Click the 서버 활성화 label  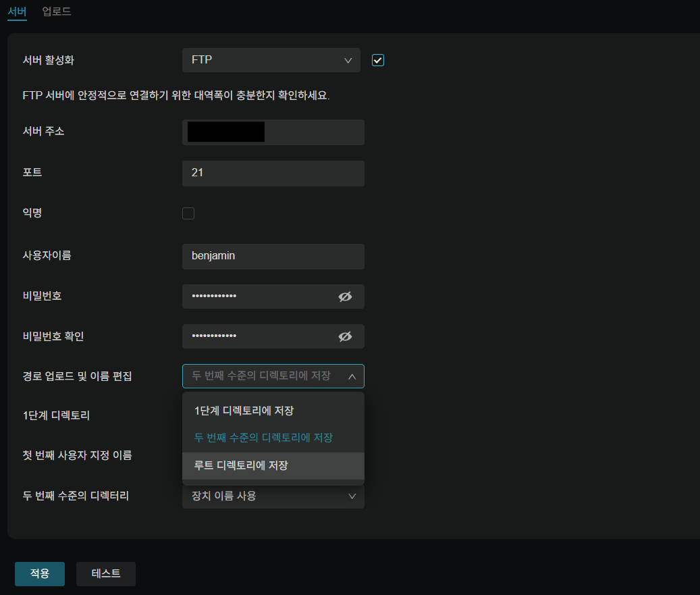[48, 60]
